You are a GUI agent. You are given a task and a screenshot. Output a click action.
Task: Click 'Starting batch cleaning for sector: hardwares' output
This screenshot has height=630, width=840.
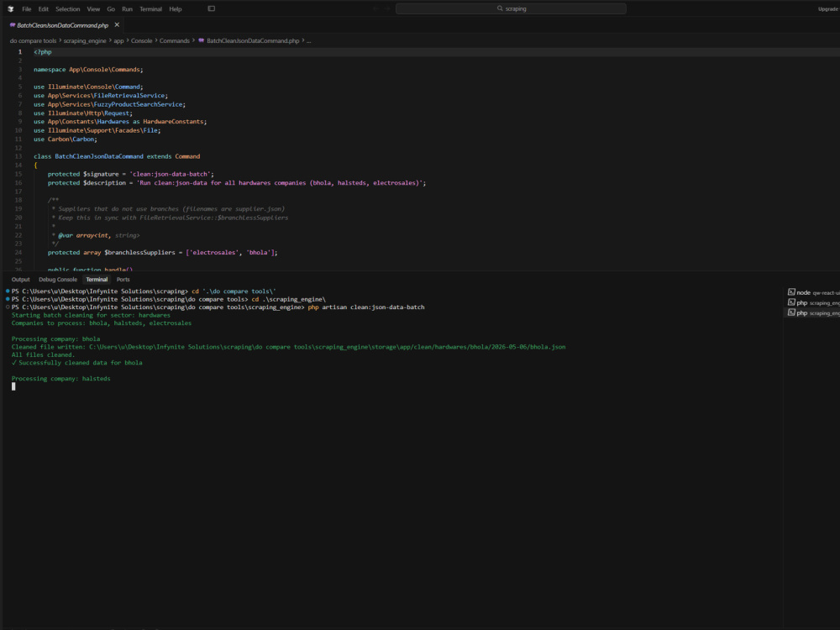[x=91, y=315]
